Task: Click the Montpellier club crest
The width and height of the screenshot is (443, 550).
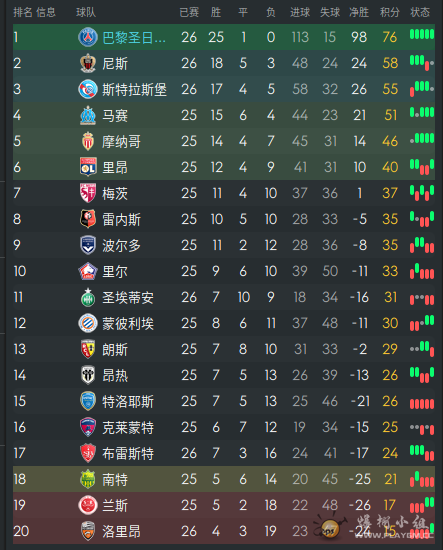Action: [x=88, y=323]
